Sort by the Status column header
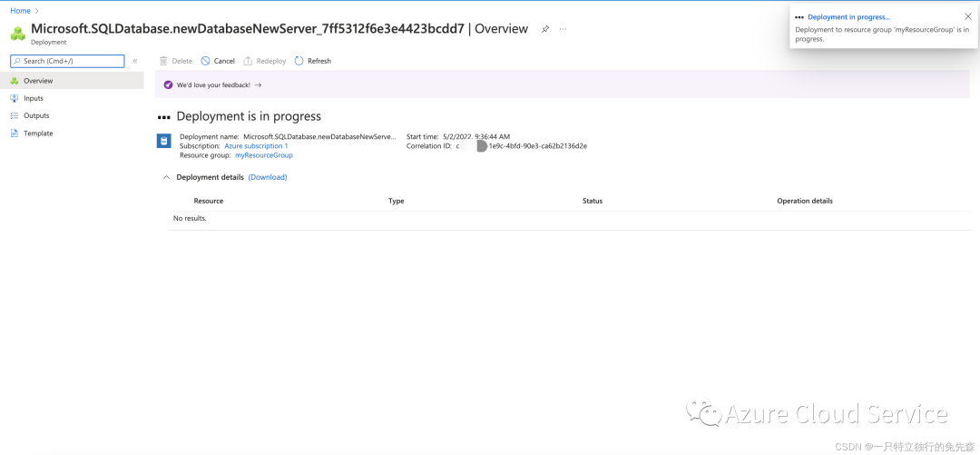The width and height of the screenshot is (980, 455). click(593, 201)
